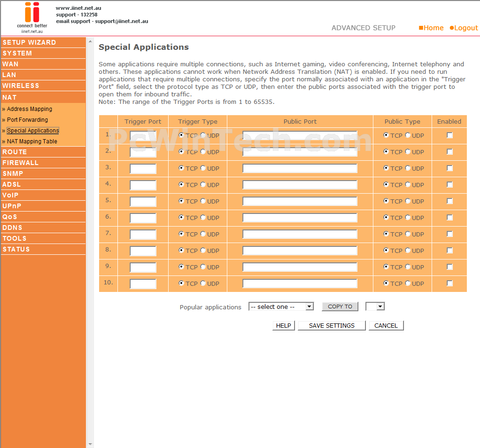
Task: Enable the checkbox for row 10
Action: tap(449, 283)
